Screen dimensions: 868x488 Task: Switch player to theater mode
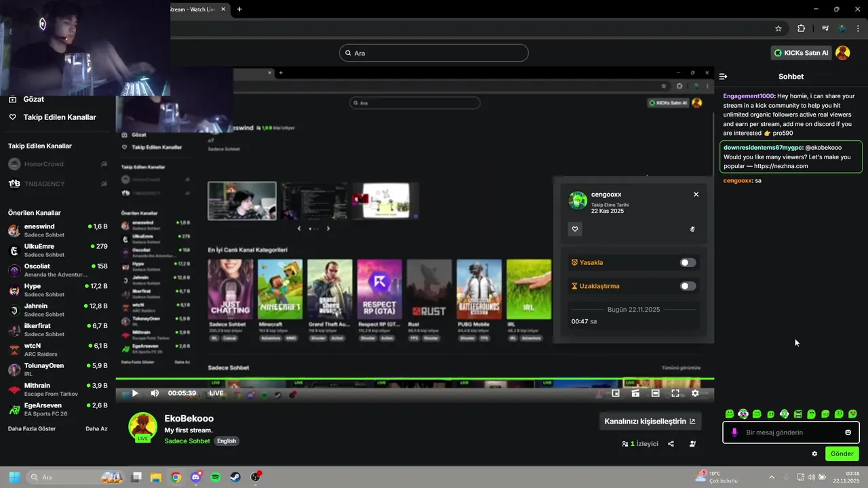pyautogui.click(x=655, y=393)
